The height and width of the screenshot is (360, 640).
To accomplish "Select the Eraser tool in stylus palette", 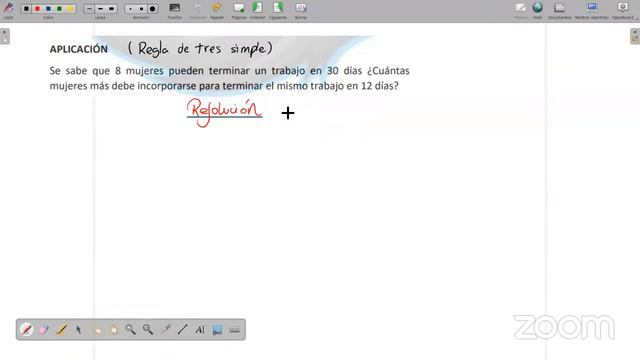I will (x=44, y=330).
